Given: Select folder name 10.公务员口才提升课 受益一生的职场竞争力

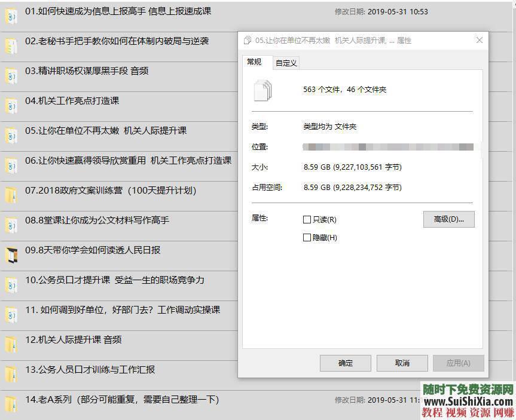Looking at the screenshot, I should pyautogui.click(x=115, y=281).
